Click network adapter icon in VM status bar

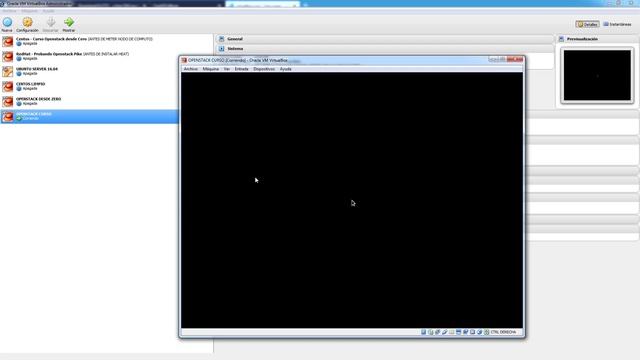(x=438, y=332)
